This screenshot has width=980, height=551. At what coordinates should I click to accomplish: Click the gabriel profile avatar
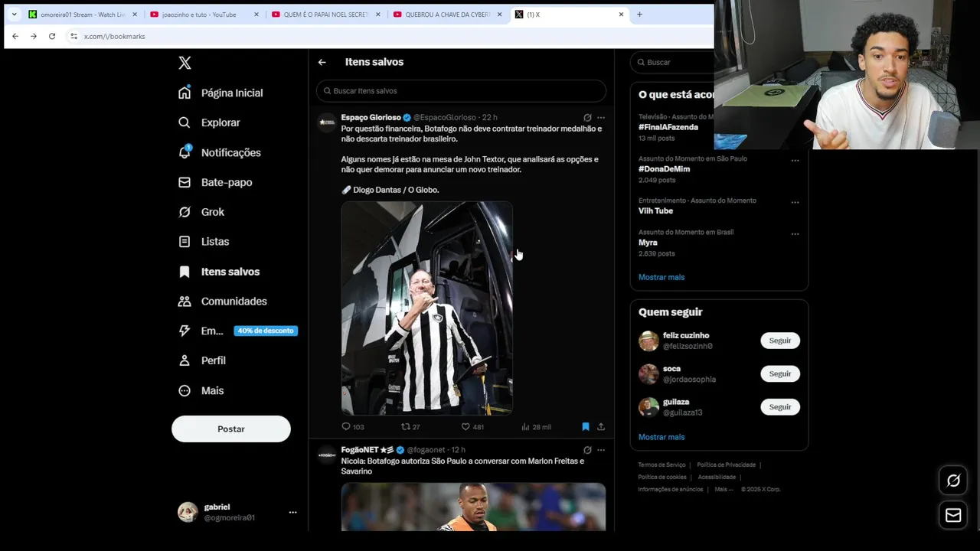tap(188, 512)
